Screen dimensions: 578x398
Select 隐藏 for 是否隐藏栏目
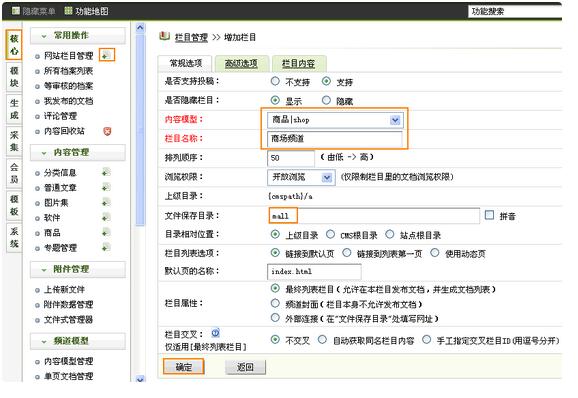coord(326,100)
